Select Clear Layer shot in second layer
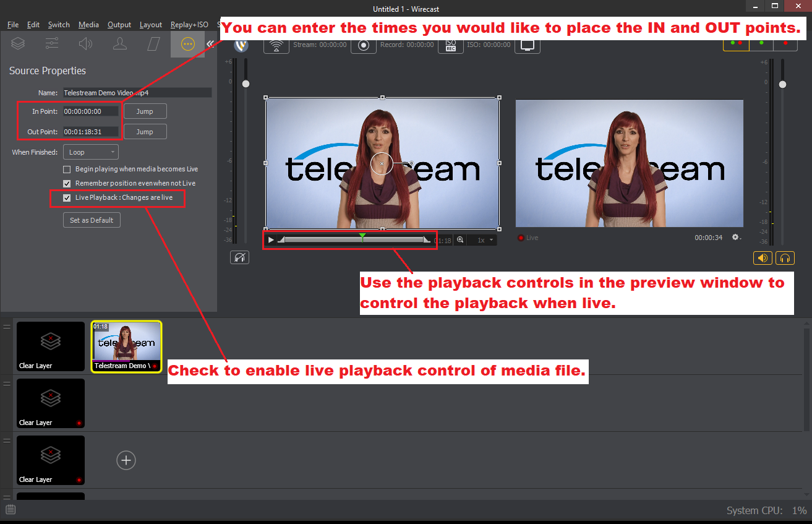Viewport: 812px width, 524px height. [50, 403]
